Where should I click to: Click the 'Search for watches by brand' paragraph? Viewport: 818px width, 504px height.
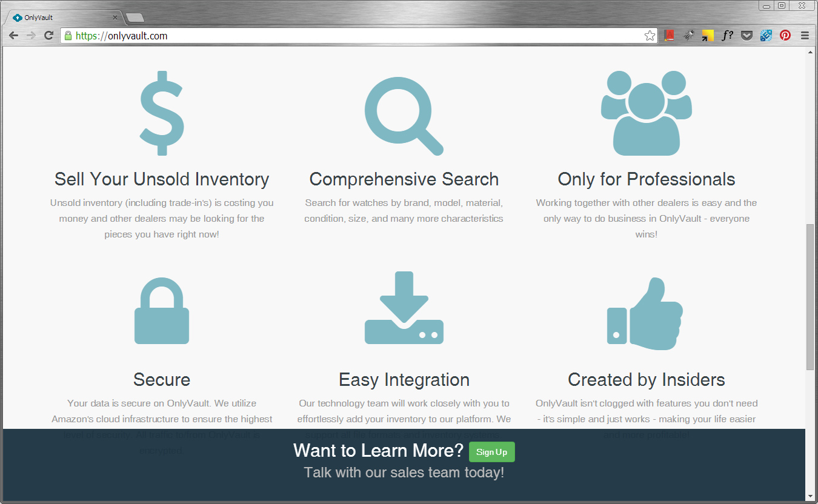[x=404, y=211]
